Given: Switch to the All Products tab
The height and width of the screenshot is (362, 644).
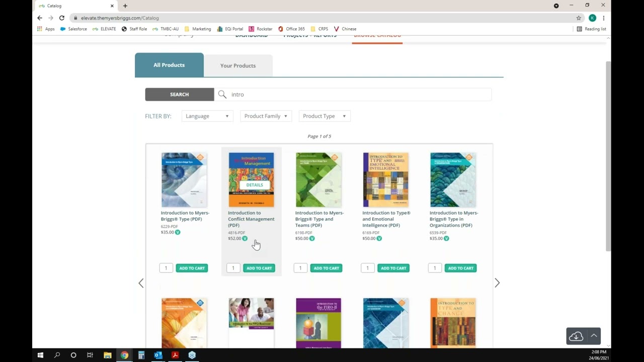Looking at the screenshot, I should click(x=169, y=65).
